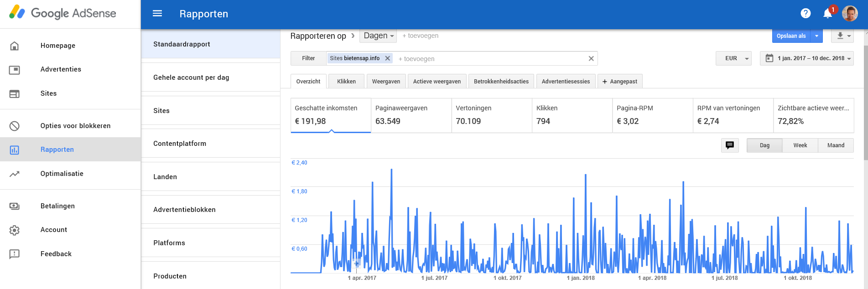868x289 pixels.
Task: Click the Filter button
Action: click(308, 58)
